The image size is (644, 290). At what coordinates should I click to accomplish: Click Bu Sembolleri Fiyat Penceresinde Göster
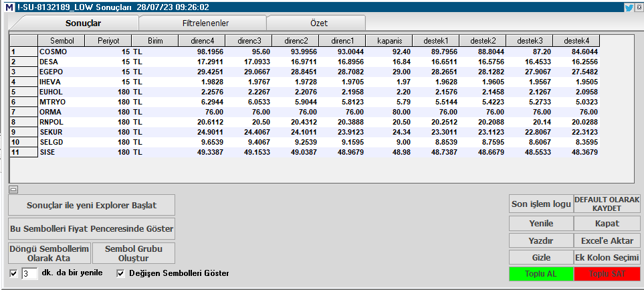coord(92,228)
